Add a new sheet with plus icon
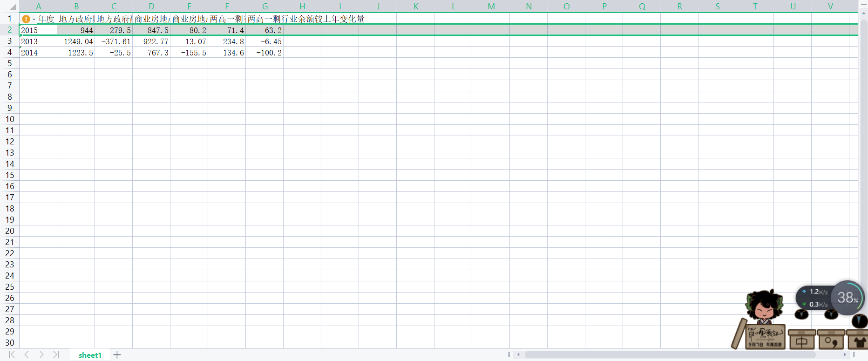 coord(117,355)
